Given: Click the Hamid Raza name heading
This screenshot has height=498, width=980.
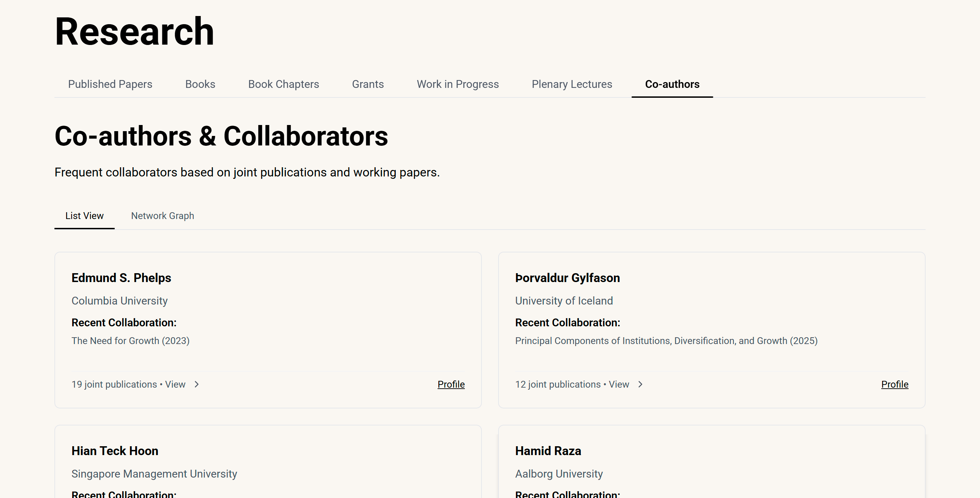Looking at the screenshot, I should (x=548, y=451).
